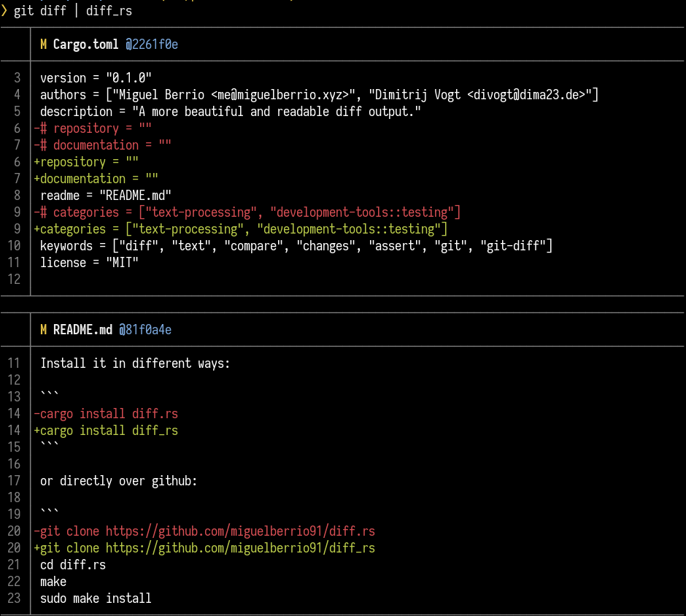This screenshot has height=616, width=686.
Task: Click removed line '-# repository = ""'
Action: 93,128
